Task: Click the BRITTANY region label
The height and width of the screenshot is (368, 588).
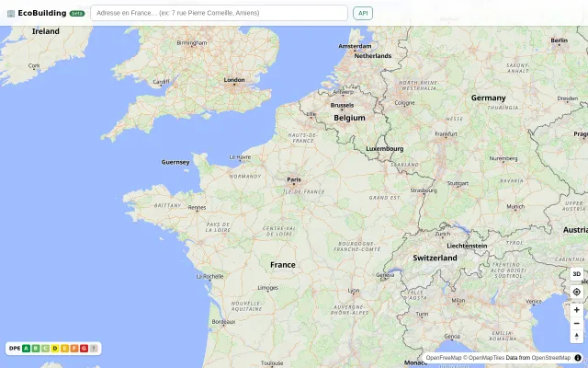Action: (x=167, y=205)
